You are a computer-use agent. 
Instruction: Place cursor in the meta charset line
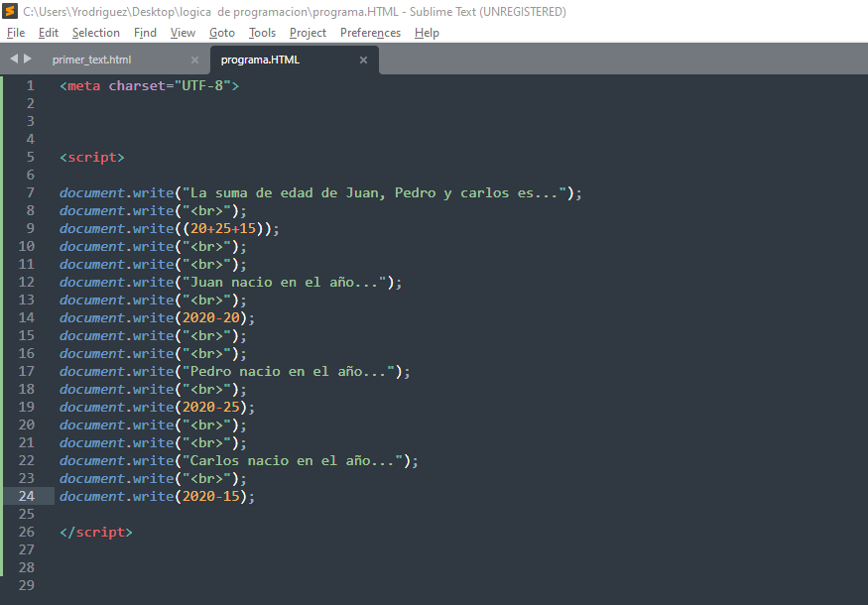click(x=150, y=86)
